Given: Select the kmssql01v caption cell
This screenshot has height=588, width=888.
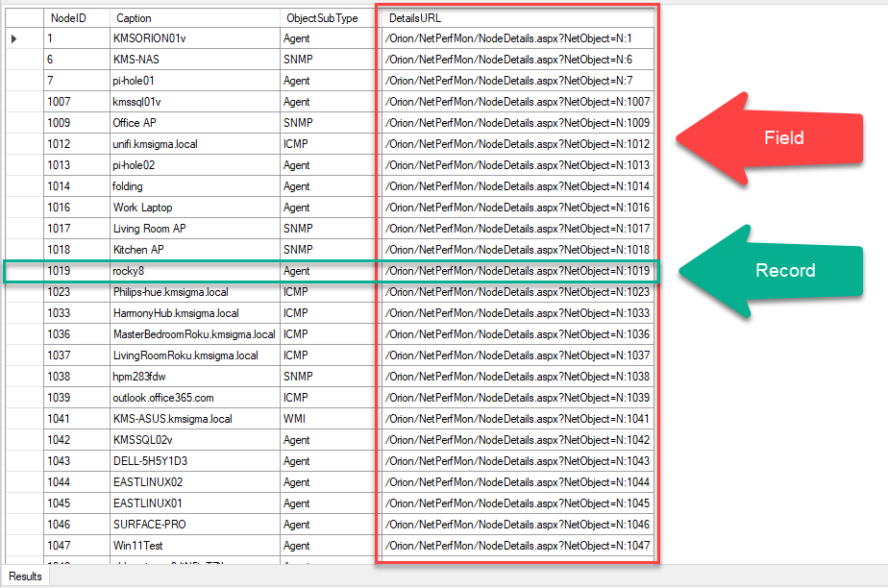Looking at the screenshot, I should pos(194,102).
